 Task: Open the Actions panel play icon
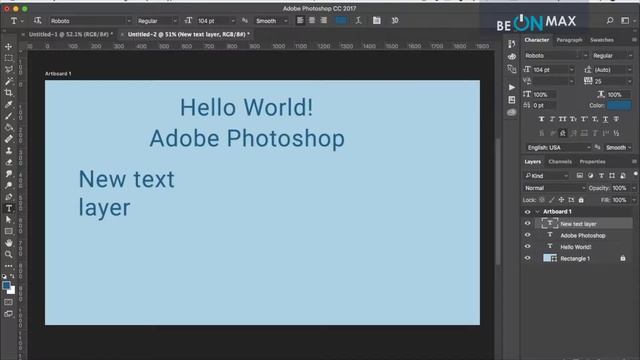pyautogui.click(x=511, y=87)
